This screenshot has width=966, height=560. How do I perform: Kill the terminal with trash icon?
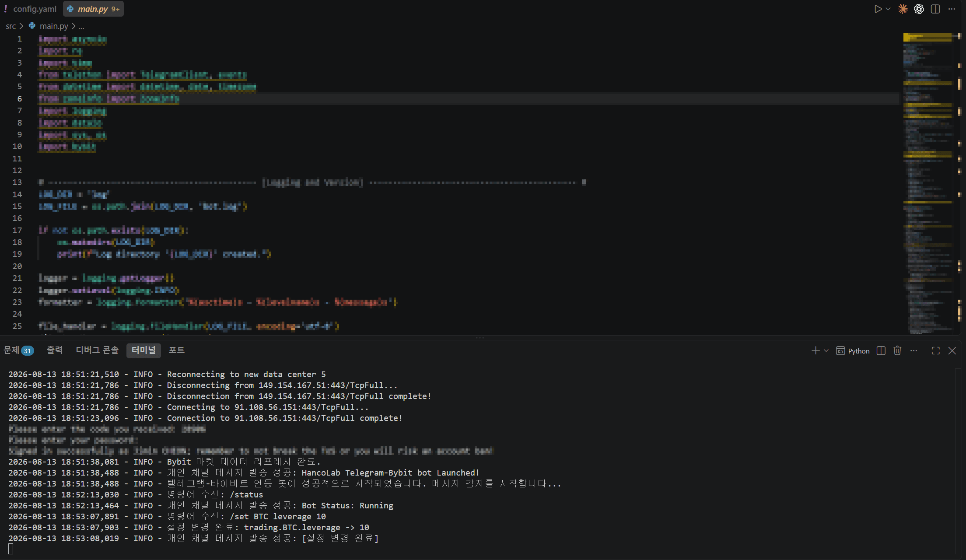pos(897,351)
